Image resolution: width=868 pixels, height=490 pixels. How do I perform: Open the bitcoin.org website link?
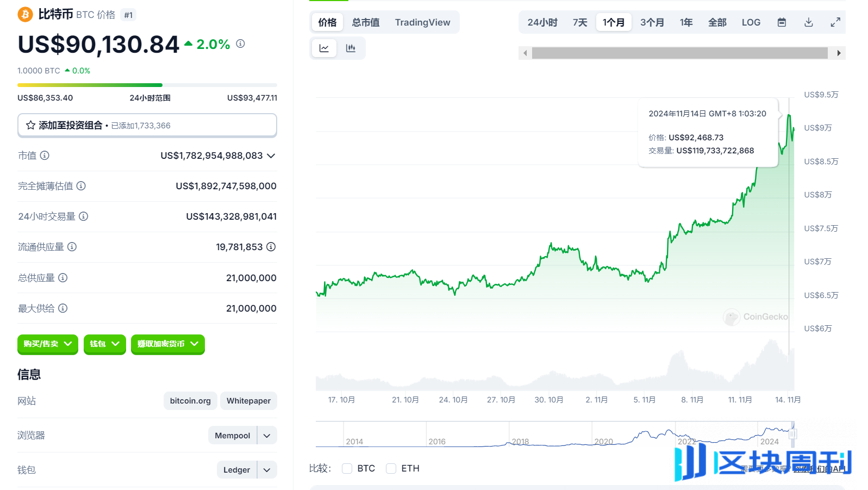(190, 401)
